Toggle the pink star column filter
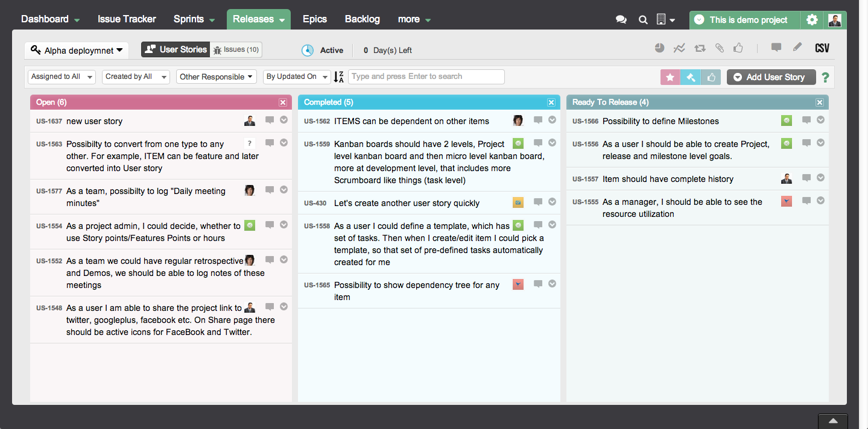 670,77
